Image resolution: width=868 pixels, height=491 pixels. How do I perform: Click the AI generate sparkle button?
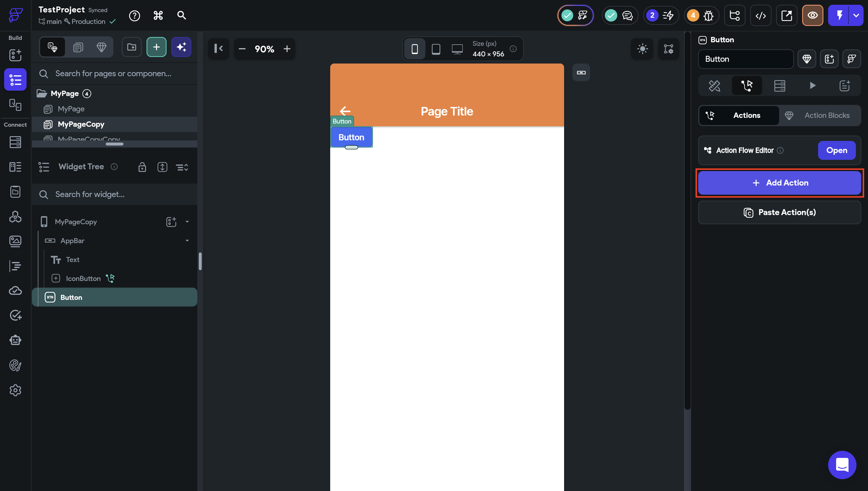click(181, 47)
